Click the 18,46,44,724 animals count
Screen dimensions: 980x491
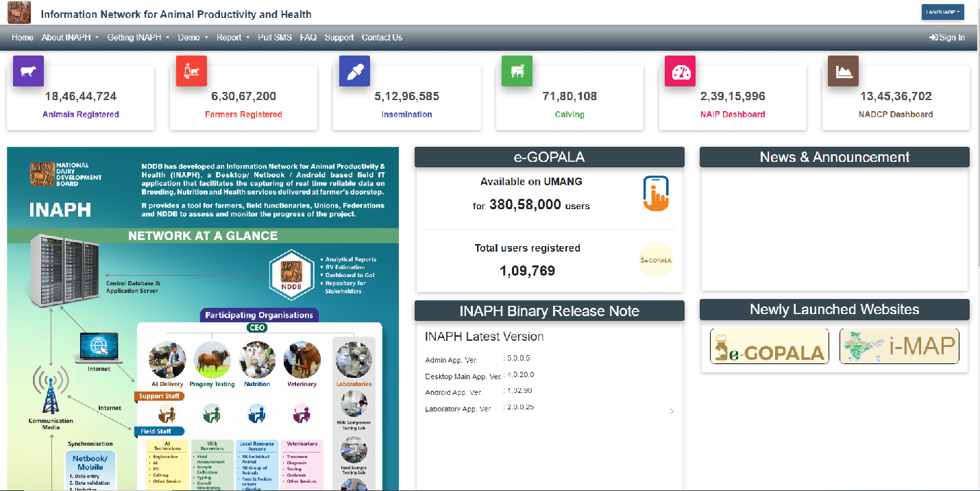pos(81,97)
